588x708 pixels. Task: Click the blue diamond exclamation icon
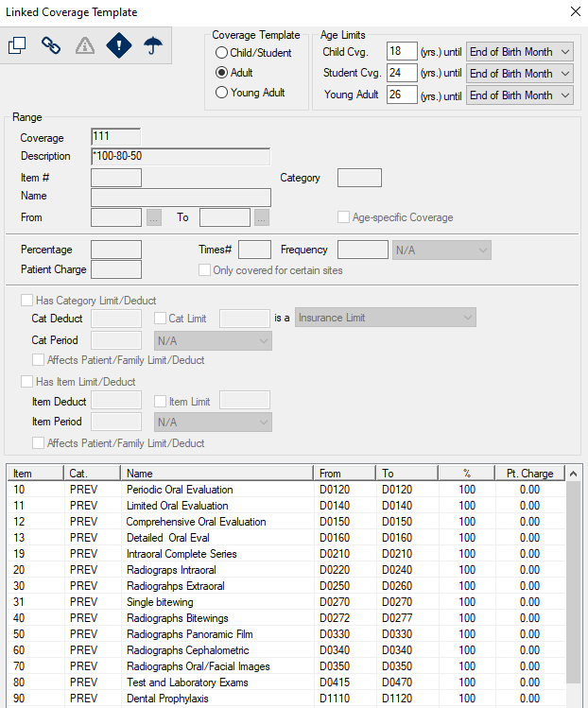(118, 46)
